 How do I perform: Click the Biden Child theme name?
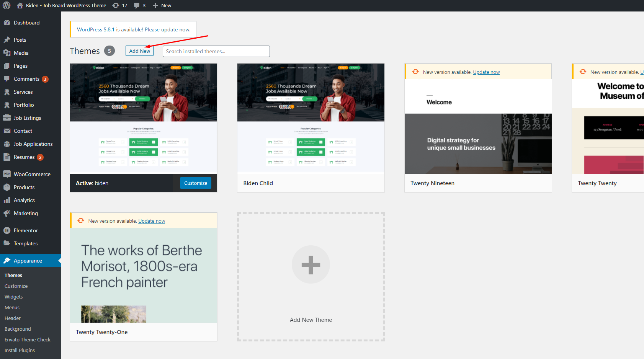258,183
